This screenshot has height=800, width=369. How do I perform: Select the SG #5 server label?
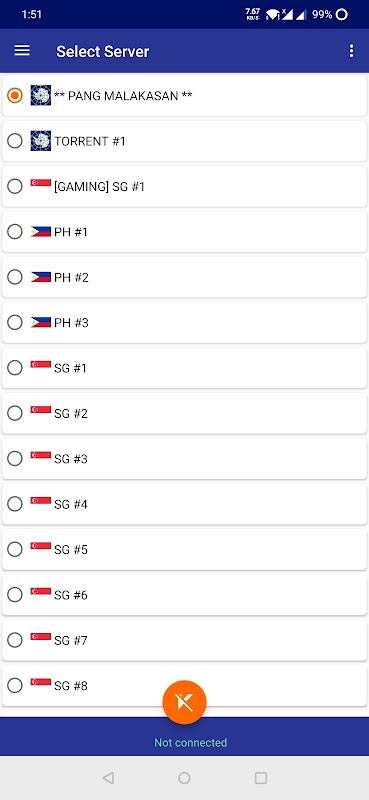(x=71, y=549)
